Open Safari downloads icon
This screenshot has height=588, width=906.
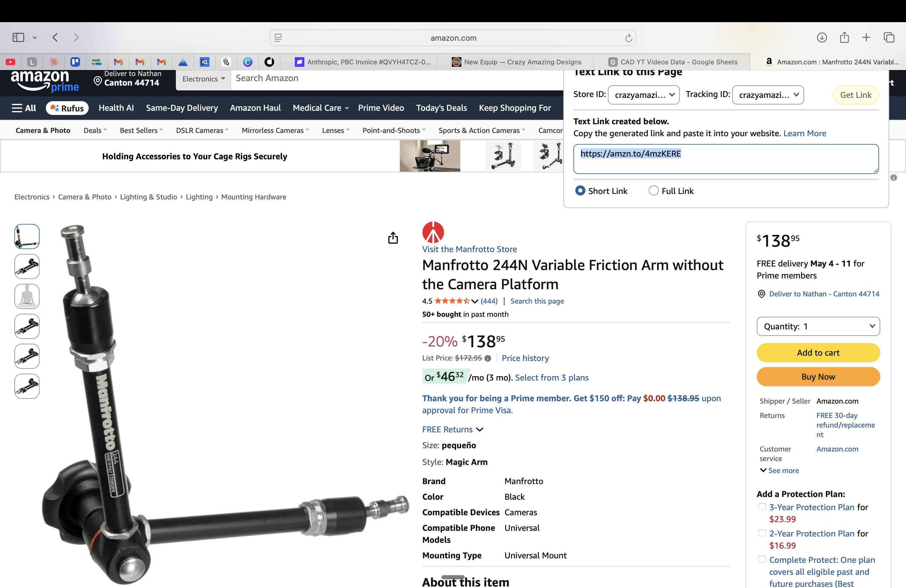(x=822, y=37)
